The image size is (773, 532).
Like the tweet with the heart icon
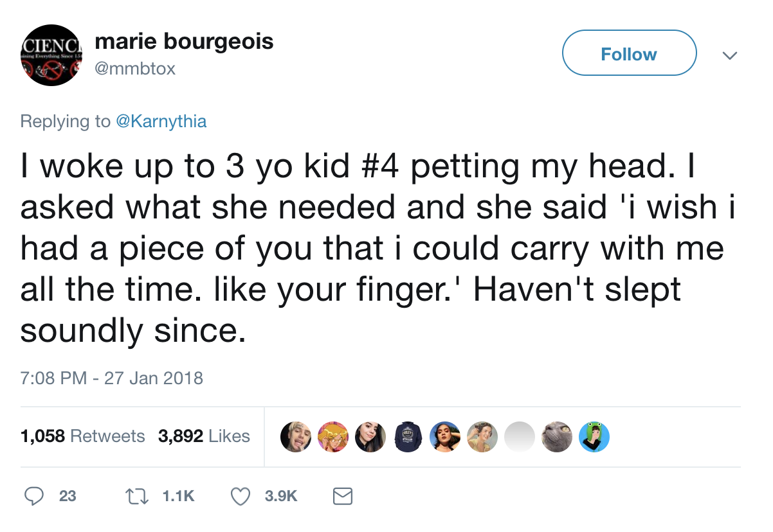coord(240,495)
